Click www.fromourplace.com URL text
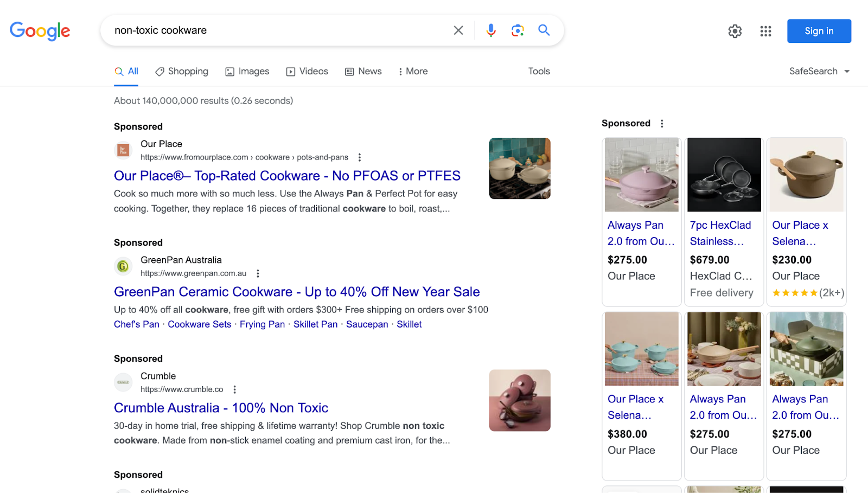 pos(244,157)
